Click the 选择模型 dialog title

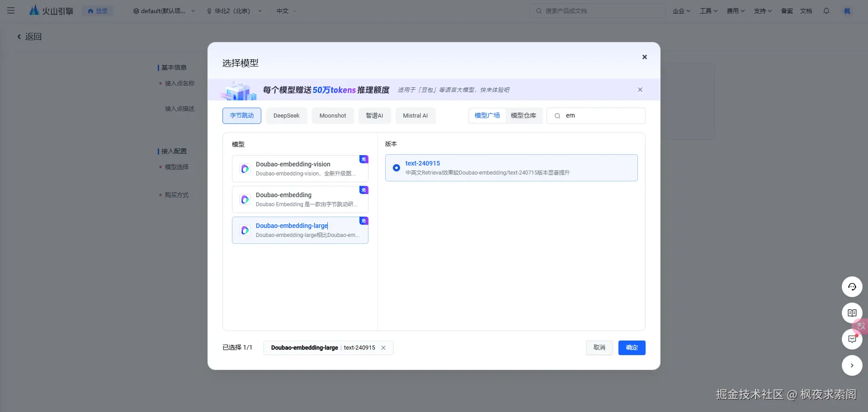(241, 63)
